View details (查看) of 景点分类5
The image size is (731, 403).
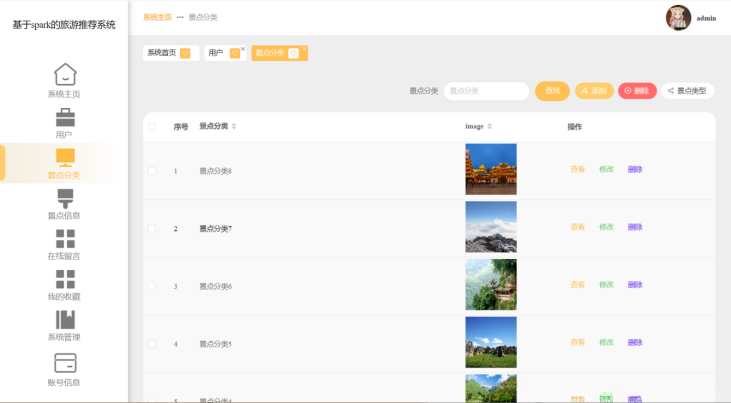click(578, 342)
